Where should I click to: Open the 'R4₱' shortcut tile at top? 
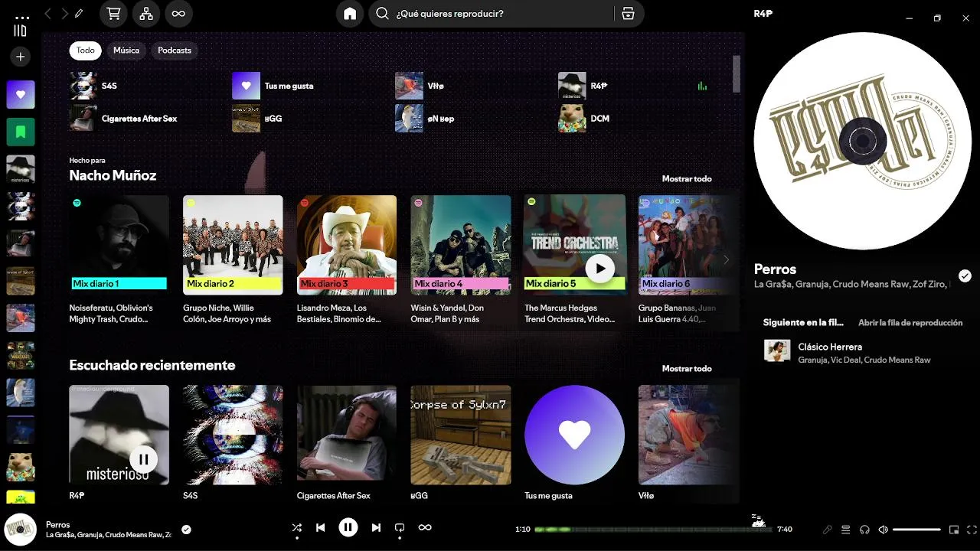point(636,86)
